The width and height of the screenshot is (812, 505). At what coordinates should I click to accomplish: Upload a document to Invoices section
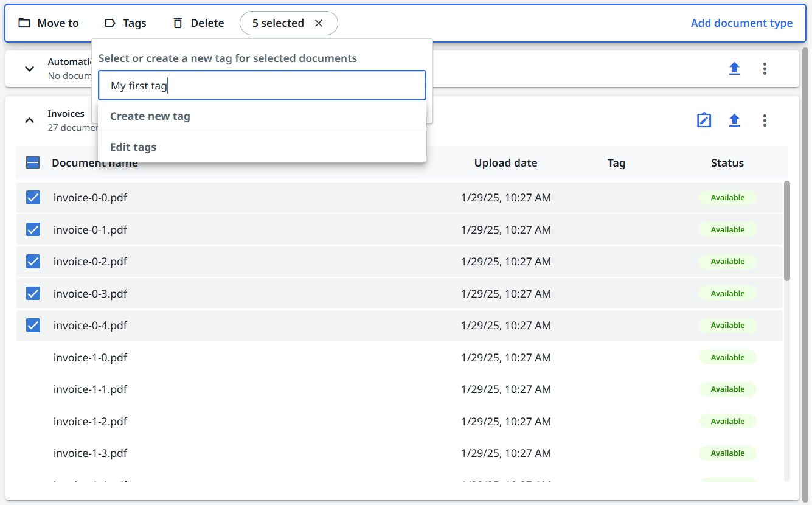[734, 120]
